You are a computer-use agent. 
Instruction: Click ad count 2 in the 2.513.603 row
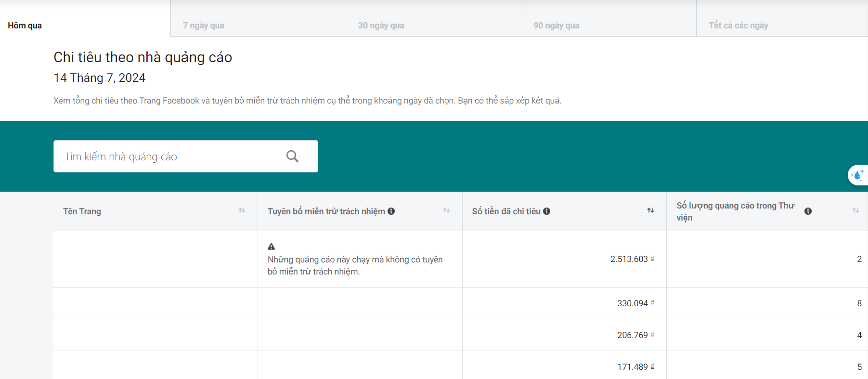pos(859,259)
